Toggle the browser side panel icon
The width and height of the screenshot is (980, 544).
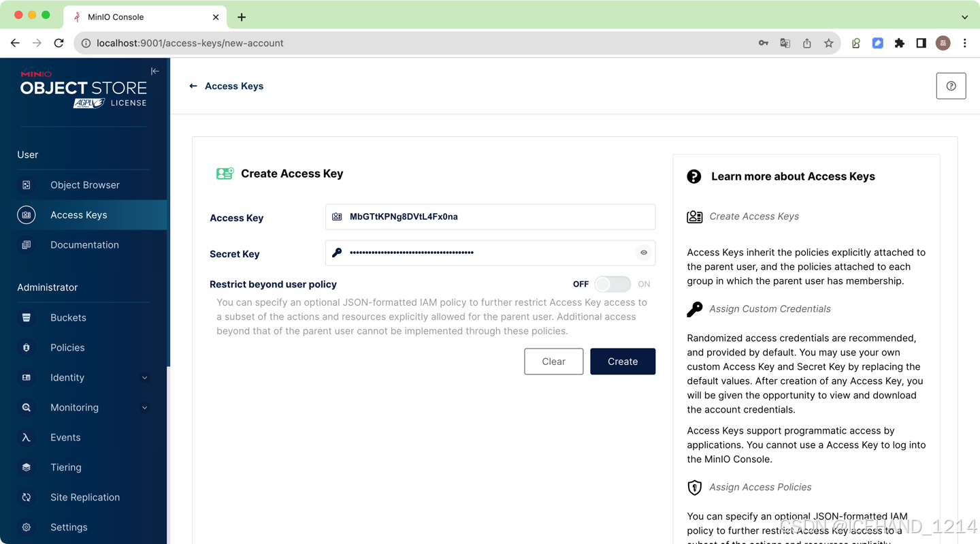921,43
